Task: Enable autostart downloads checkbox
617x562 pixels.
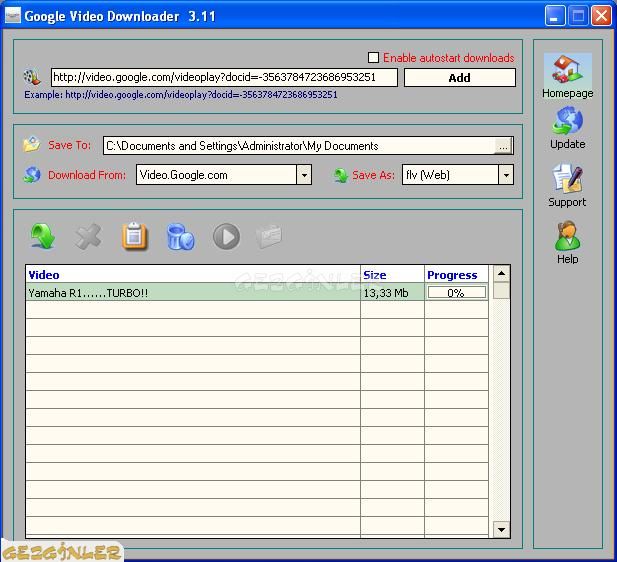Action: 374,58
